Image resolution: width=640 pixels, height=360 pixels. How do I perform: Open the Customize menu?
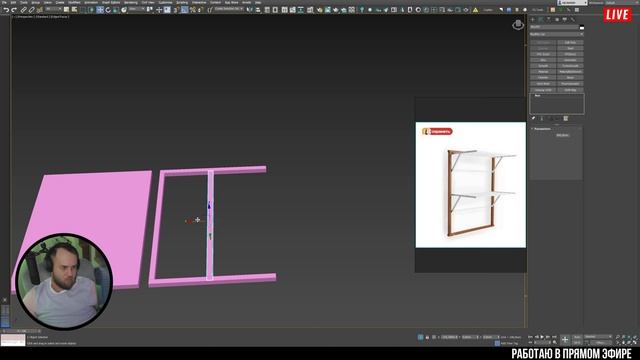[x=165, y=2]
